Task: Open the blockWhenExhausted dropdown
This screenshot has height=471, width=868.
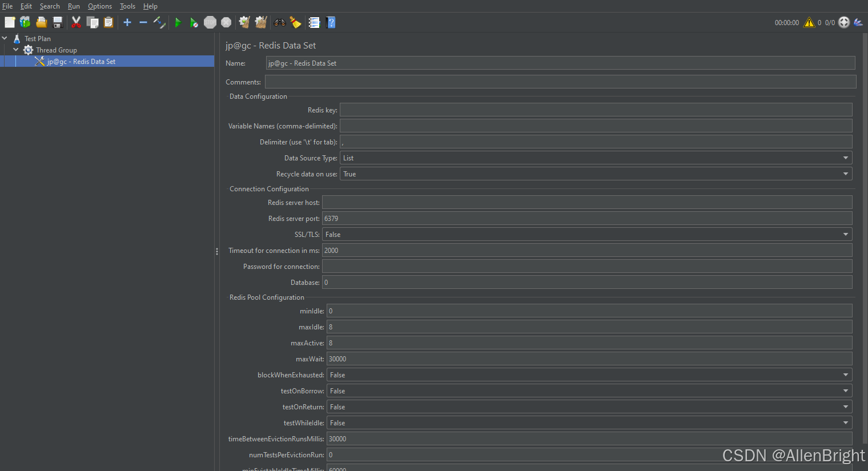Action: [x=589, y=375]
